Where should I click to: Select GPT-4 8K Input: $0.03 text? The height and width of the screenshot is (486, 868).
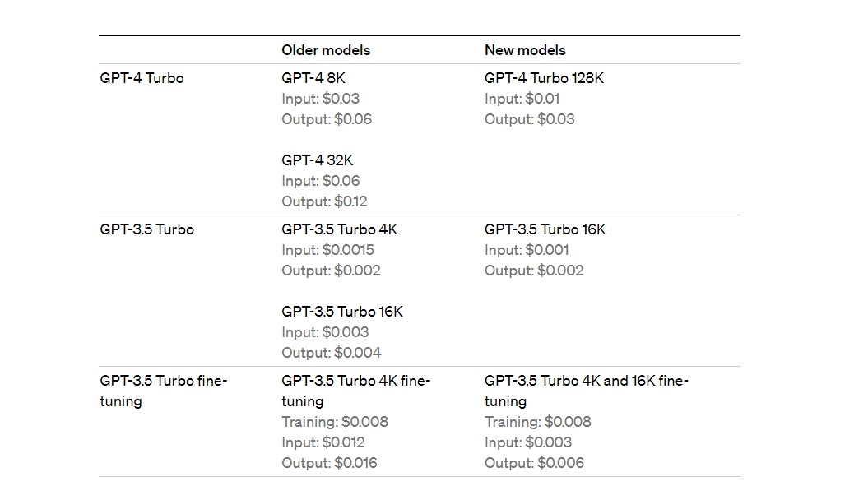tap(321, 99)
